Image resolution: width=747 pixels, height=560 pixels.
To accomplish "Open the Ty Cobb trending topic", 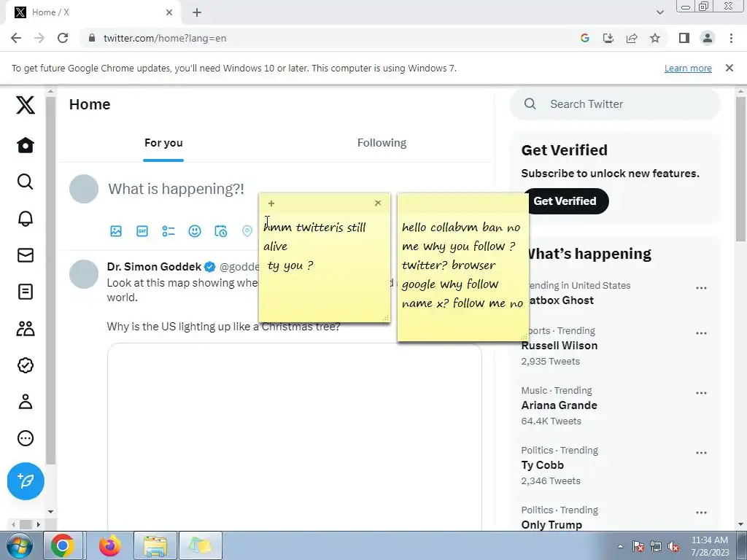I will [542, 465].
